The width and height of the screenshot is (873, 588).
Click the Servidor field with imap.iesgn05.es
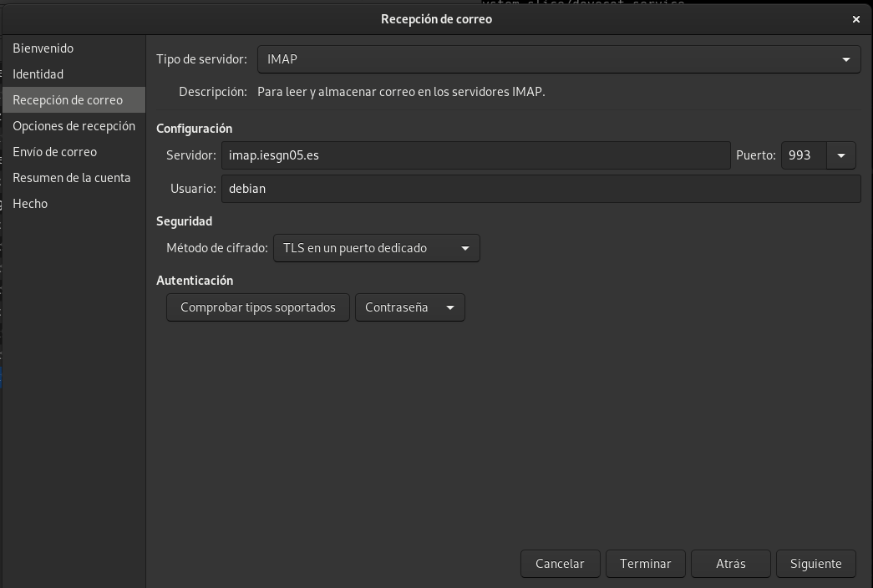coord(475,155)
